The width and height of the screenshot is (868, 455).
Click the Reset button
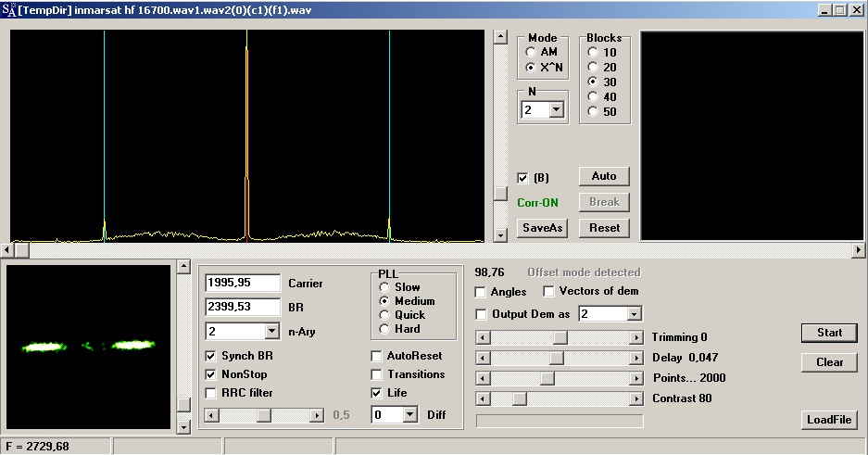pos(604,228)
